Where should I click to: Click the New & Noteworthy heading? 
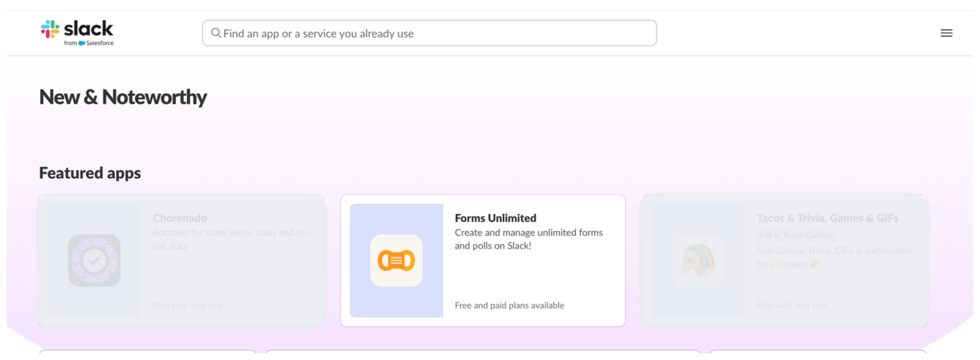[123, 97]
